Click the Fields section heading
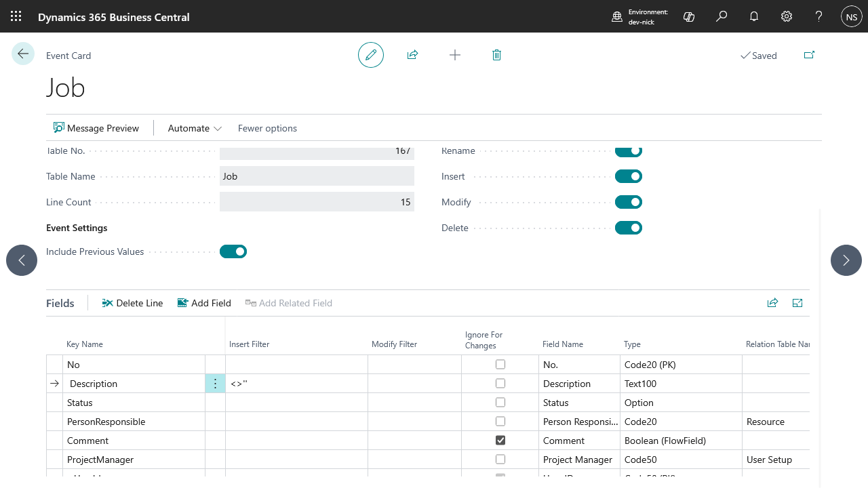Screen dimensions: 868x488 pos(60,303)
